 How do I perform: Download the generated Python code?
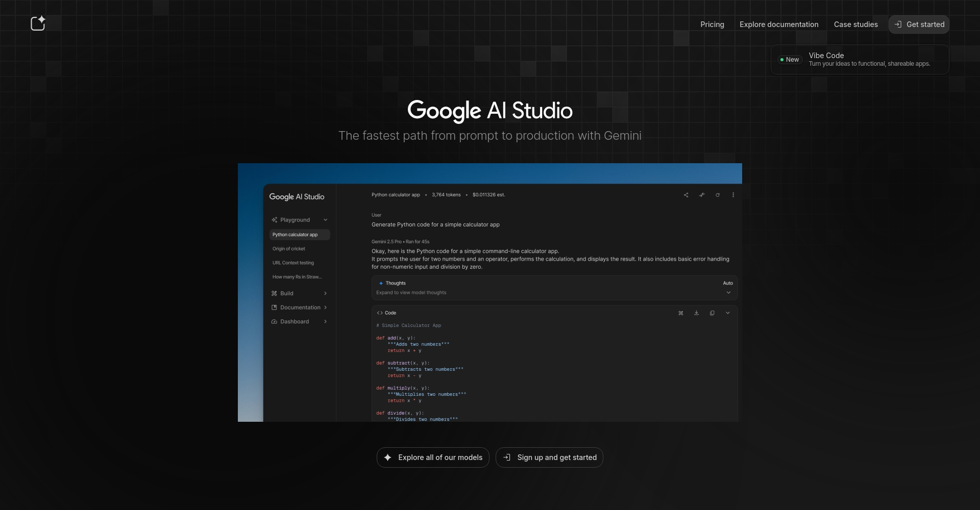[x=696, y=313]
